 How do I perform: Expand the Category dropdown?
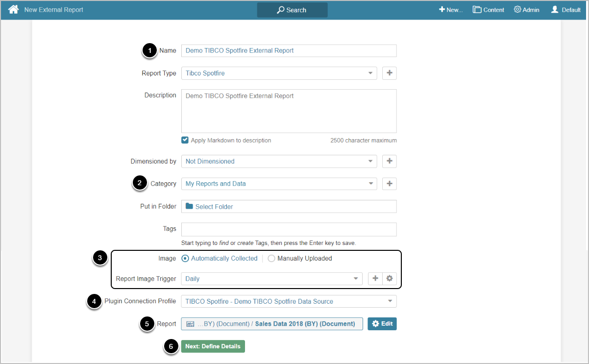[279, 184]
